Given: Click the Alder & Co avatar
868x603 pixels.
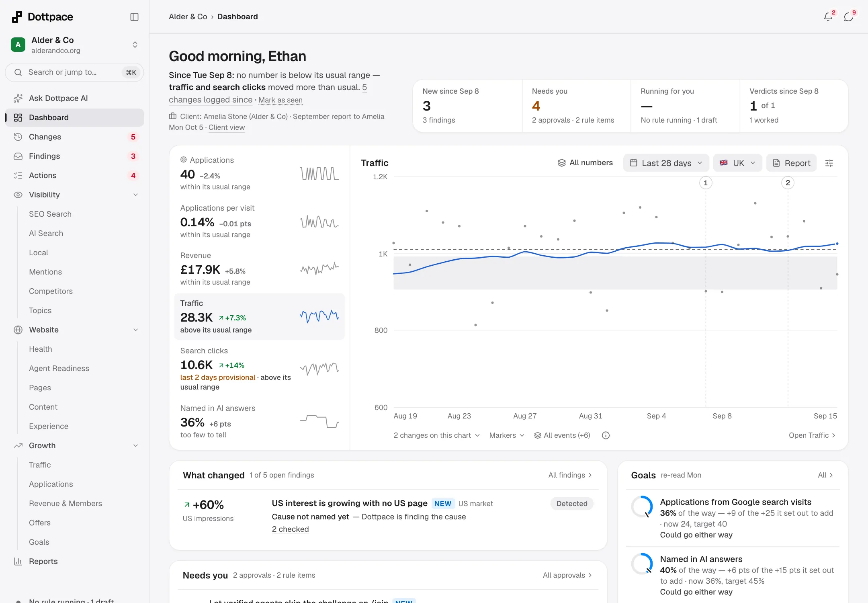Looking at the screenshot, I should 18,45.
